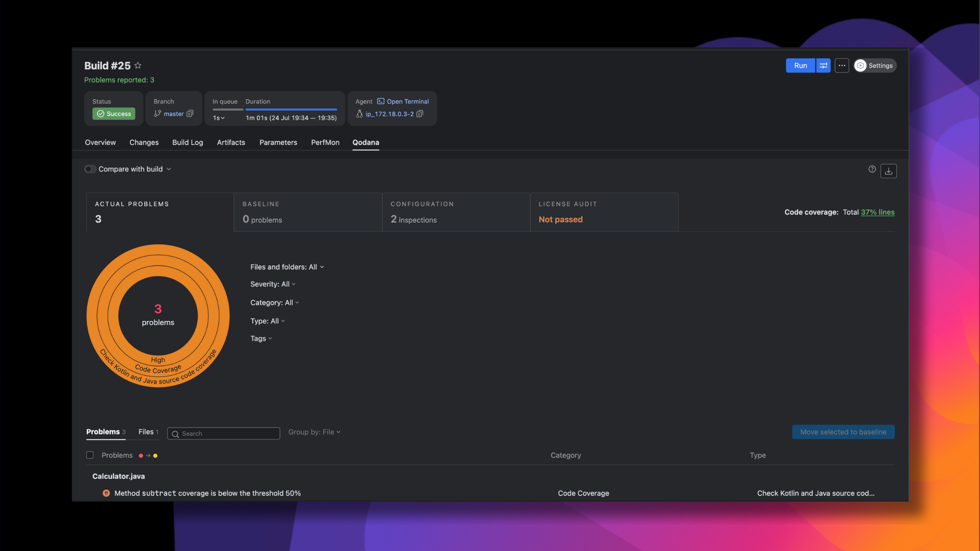Image resolution: width=980 pixels, height=551 pixels.
Task: Select the License Audit card
Action: coord(604,212)
